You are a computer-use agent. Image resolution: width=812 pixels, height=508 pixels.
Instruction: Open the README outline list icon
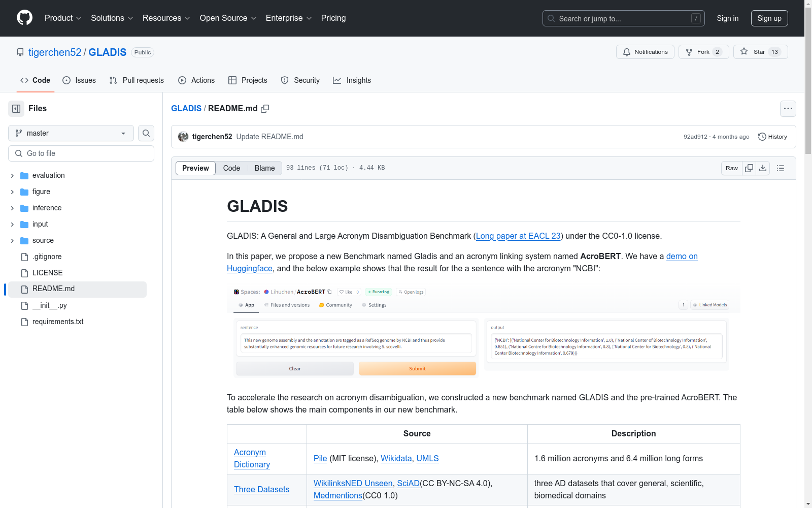781,168
